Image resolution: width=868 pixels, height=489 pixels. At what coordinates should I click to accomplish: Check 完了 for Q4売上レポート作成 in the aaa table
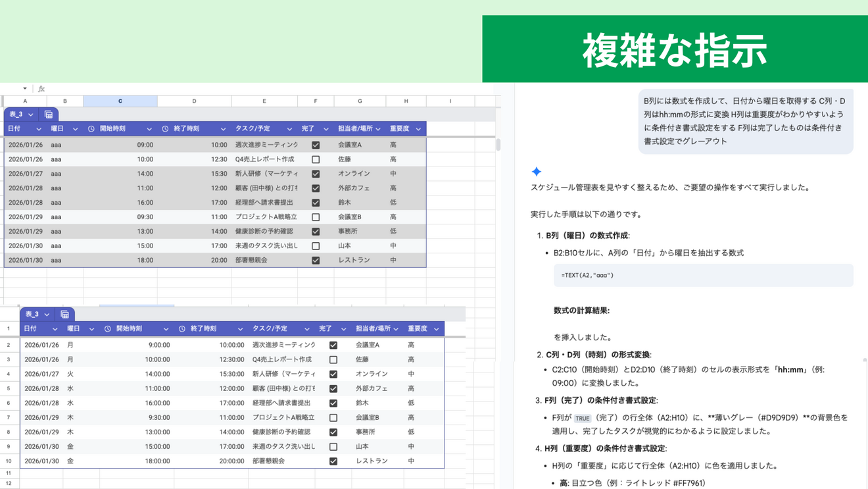pyautogui.click(x=316, y=159)
